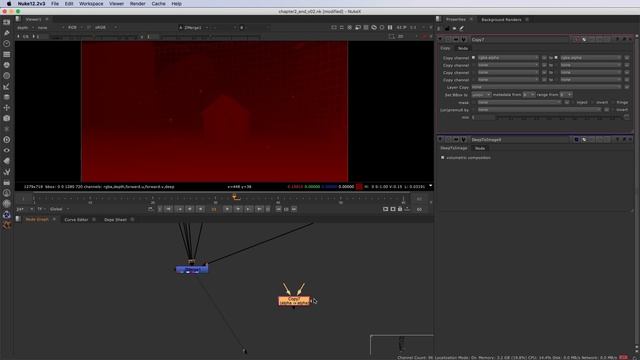
Task: Toggle volumetric composition checkbox
Action: 443,158
